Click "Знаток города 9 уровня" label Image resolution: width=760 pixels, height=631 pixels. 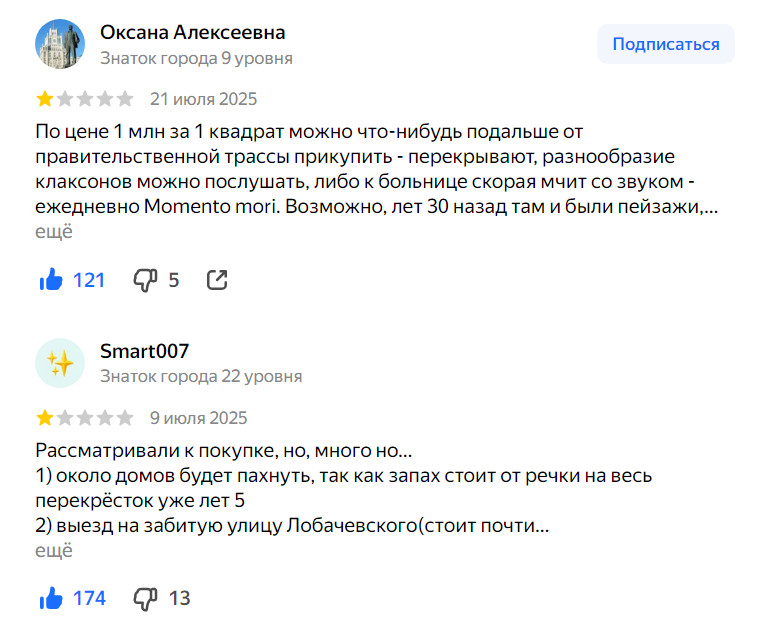pos(196,58)
